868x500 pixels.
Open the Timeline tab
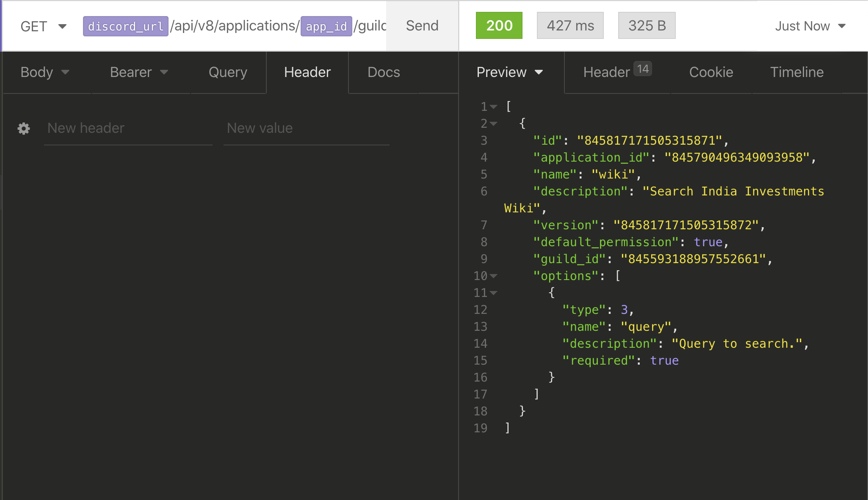click(796, 72)
